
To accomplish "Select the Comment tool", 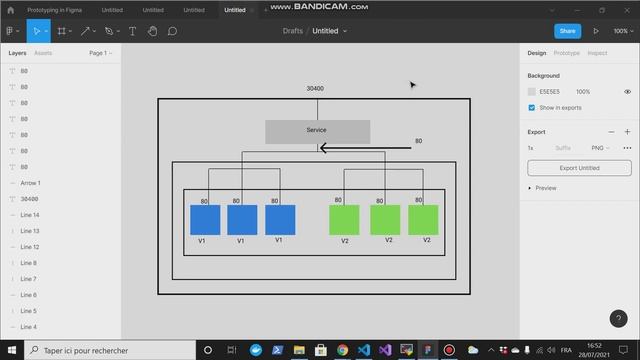I will click(172, 31).
